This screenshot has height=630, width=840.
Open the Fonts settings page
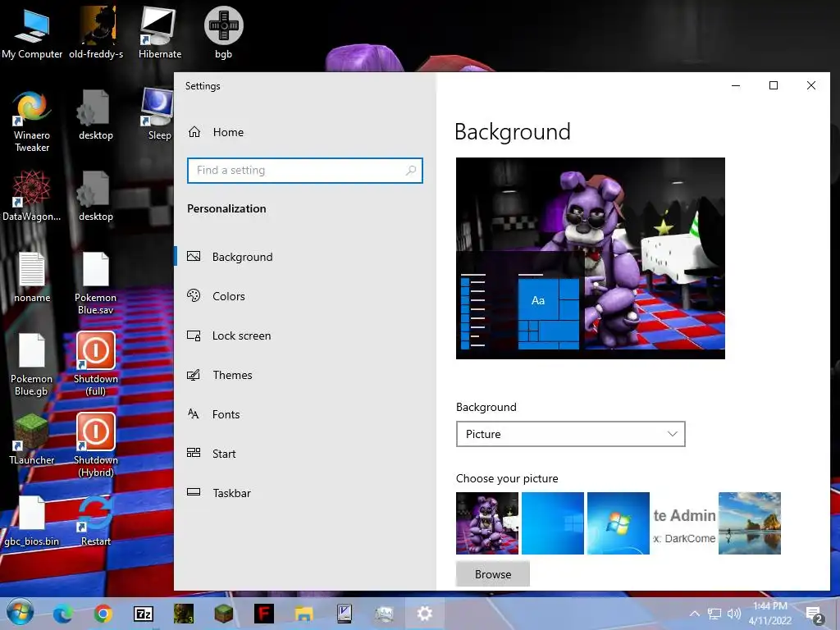305,414
